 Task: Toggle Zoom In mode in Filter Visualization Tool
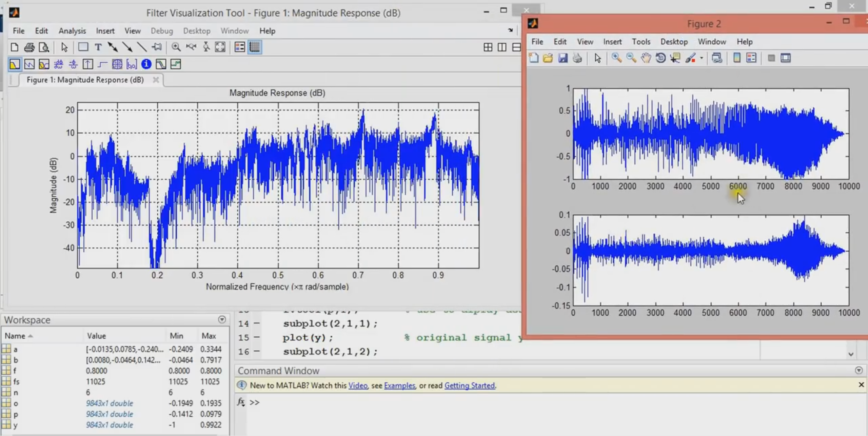pos(176,47)
